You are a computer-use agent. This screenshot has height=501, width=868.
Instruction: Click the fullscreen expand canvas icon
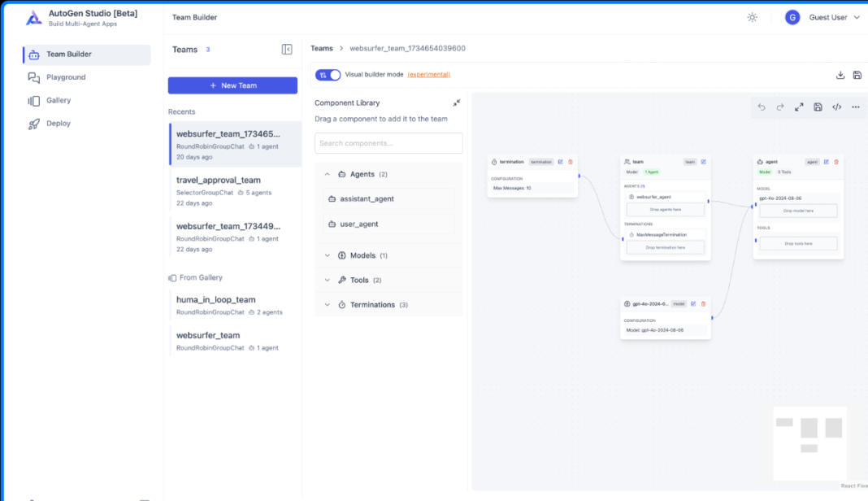coord(799,107)
